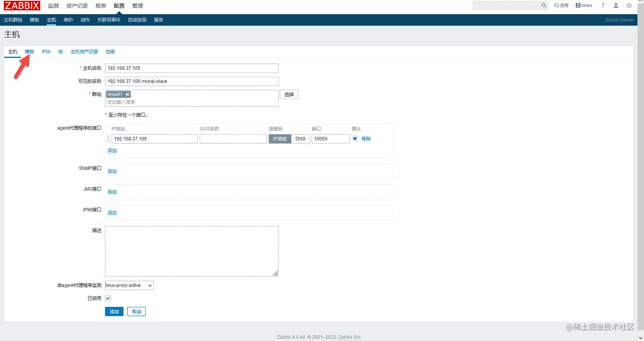Switch to the 主机 form tab
This screenshot has height=341, width=644.
click(13, 52)
